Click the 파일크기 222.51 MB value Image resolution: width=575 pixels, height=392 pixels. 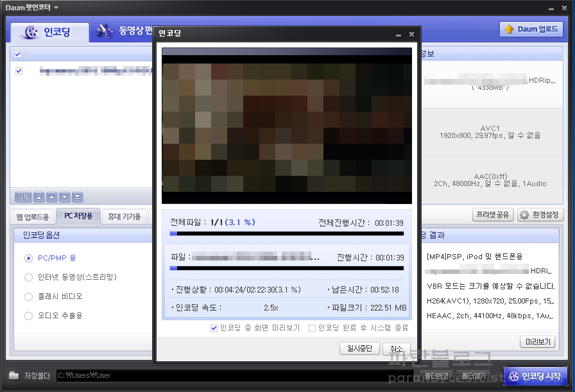tap(388, 308)
